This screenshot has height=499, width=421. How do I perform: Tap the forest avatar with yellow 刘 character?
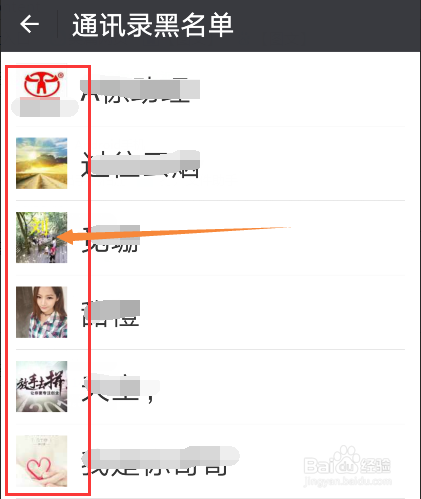[x=42, y=237]
